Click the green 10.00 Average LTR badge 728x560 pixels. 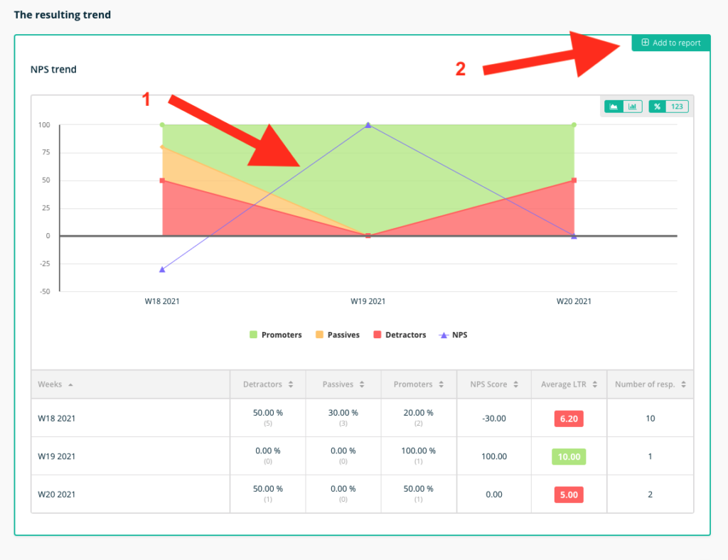coord(569,456)
